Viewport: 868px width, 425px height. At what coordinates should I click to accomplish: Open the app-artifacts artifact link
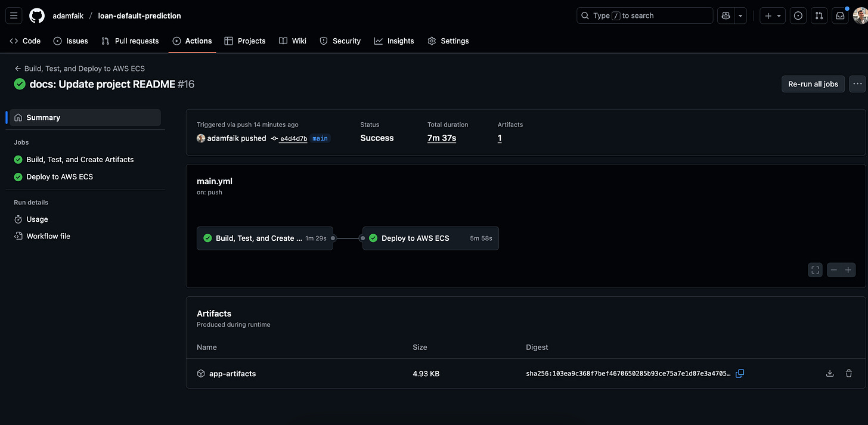point(232,374)
